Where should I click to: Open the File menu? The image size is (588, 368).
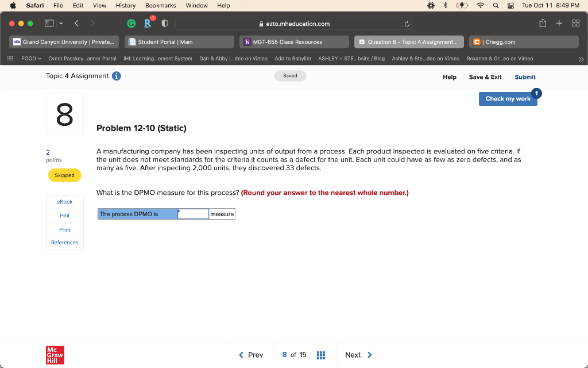tap(58, 5)
